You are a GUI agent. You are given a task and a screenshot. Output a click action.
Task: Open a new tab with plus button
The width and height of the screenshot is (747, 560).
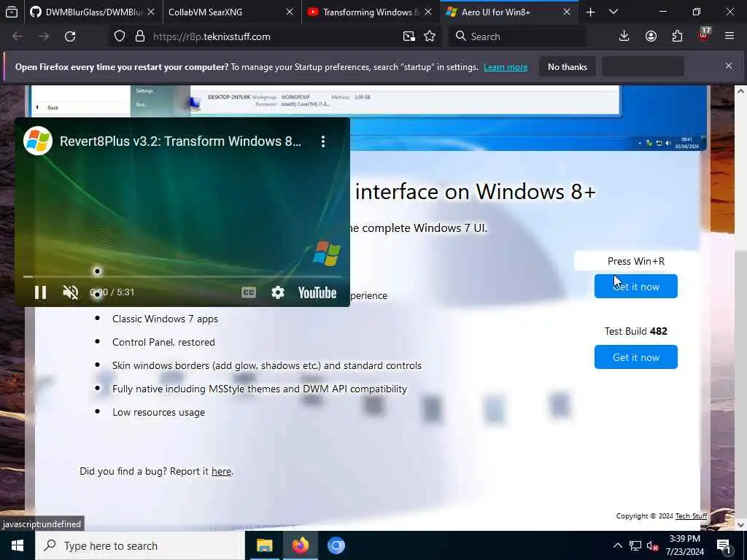pos(590,12)
